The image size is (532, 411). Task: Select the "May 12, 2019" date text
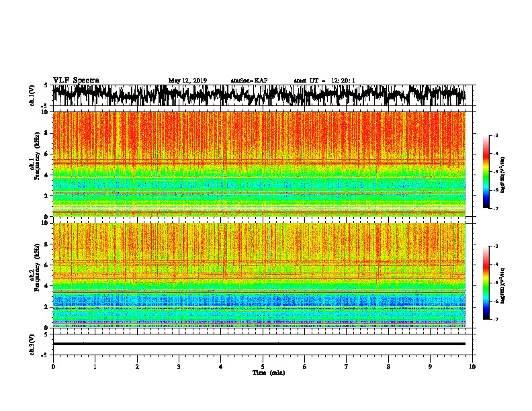click(x=187, y=81)
